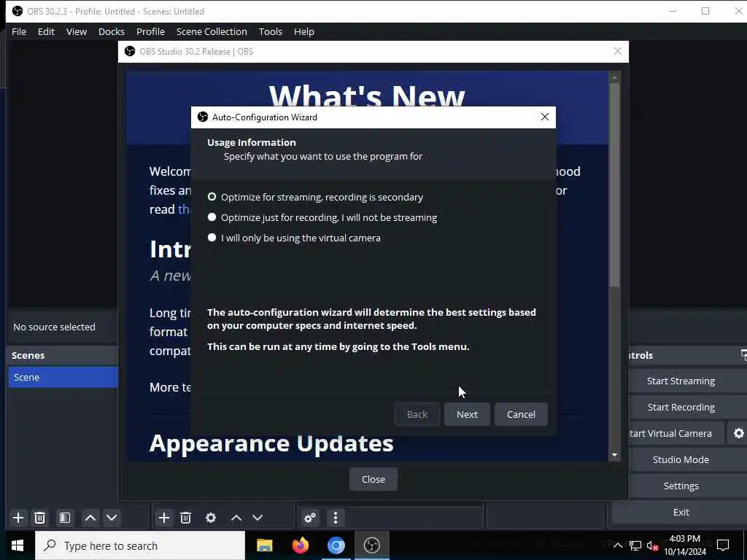
Task: Add a new scene with plus icon
Action: pos(18,518)
